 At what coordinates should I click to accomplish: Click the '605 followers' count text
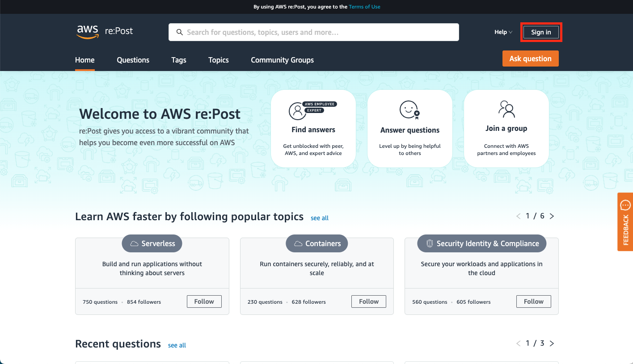(x=474, y=302)
